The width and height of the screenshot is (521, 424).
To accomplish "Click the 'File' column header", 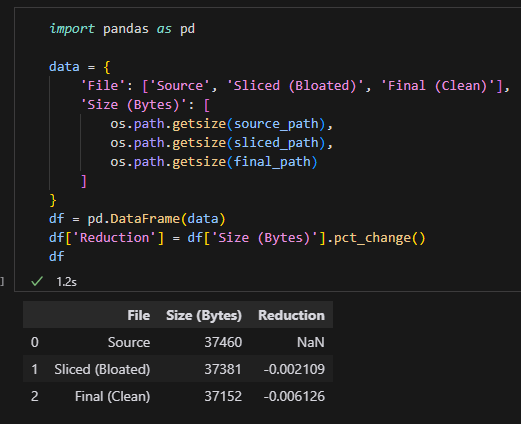I will pos(139,315).
